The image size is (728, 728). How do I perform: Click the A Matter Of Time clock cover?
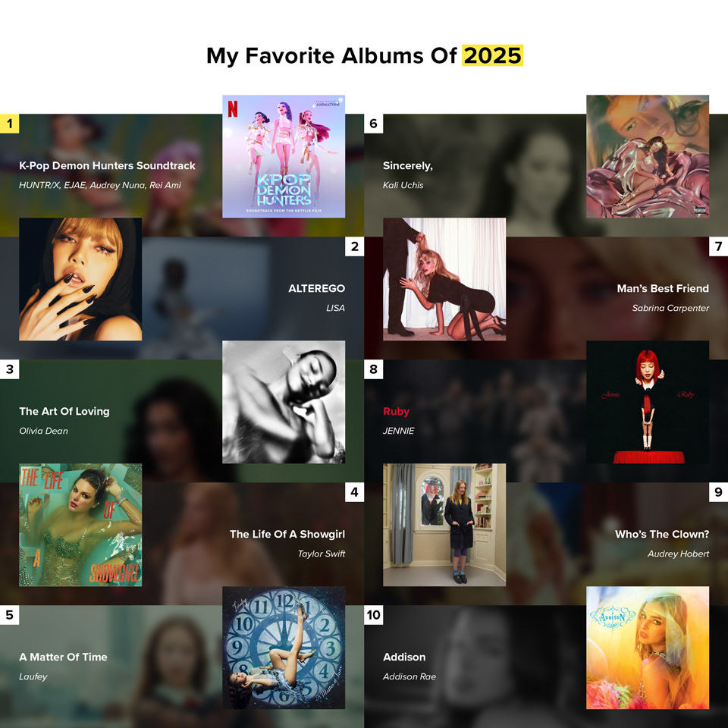[x=284, y=648]
